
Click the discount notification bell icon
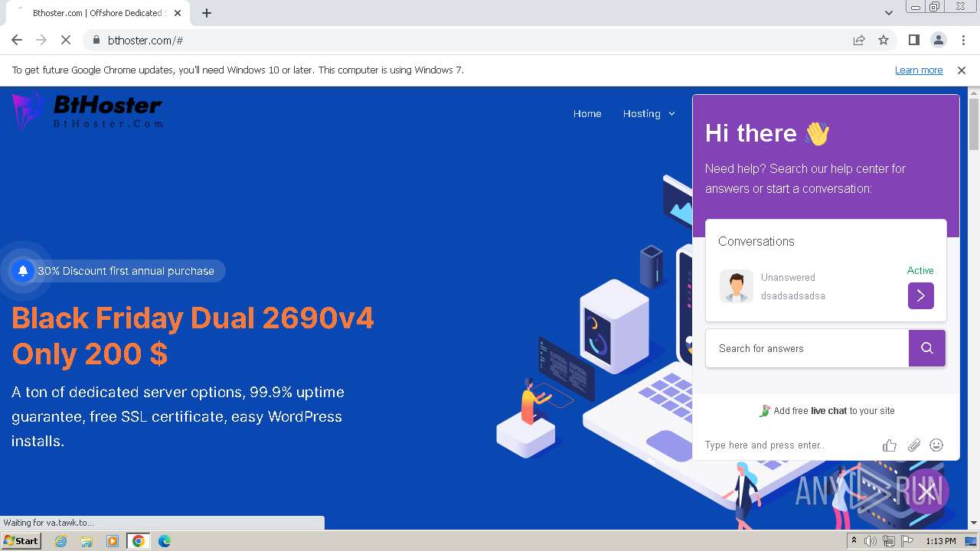pyautogui.click(x=23, y=270)
